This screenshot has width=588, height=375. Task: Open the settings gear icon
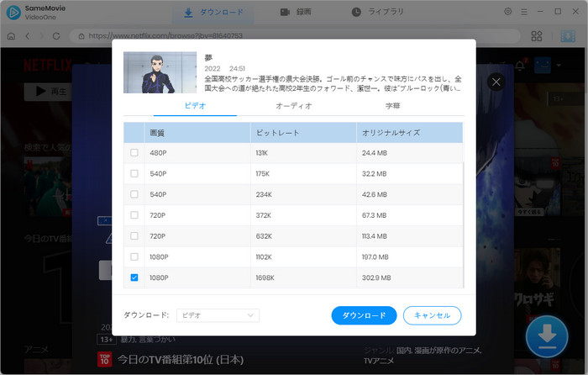point(507,12)
